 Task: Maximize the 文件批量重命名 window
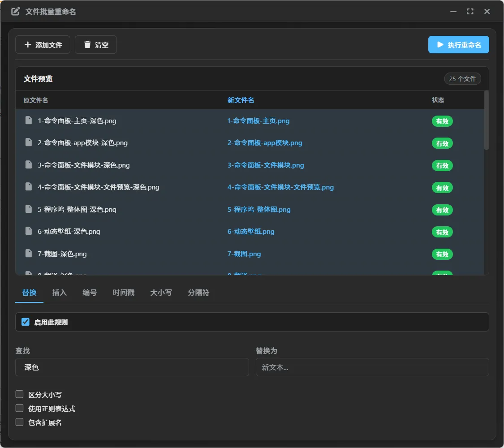470,12
